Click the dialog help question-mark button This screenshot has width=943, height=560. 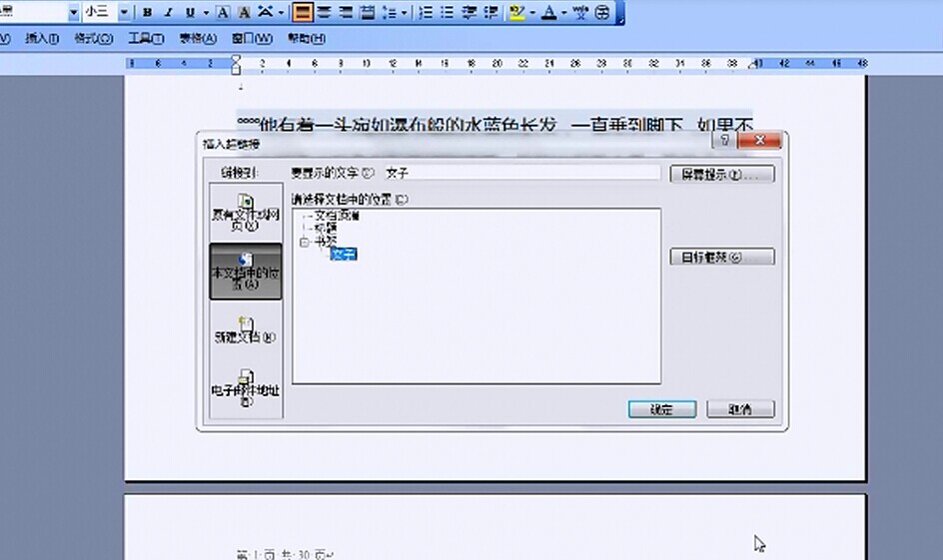coord(724,140)
